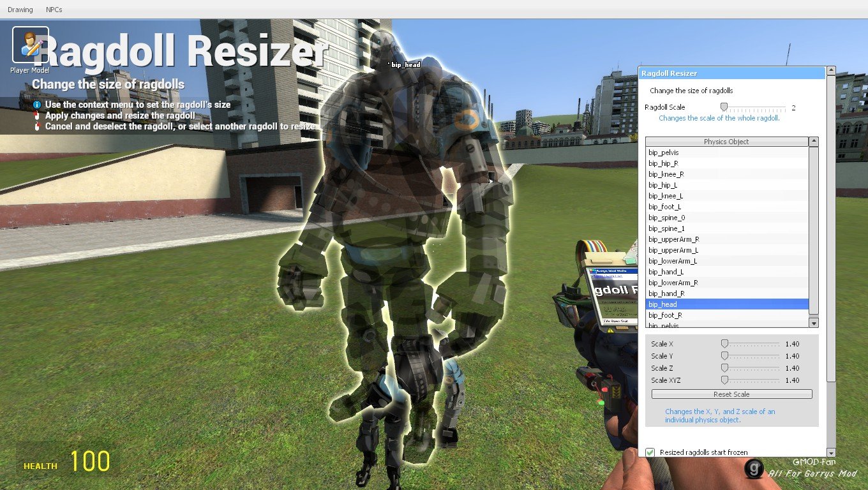Select the bip_hip_R physics object
The width and height of the screenshot is (868, 490).
727,163
